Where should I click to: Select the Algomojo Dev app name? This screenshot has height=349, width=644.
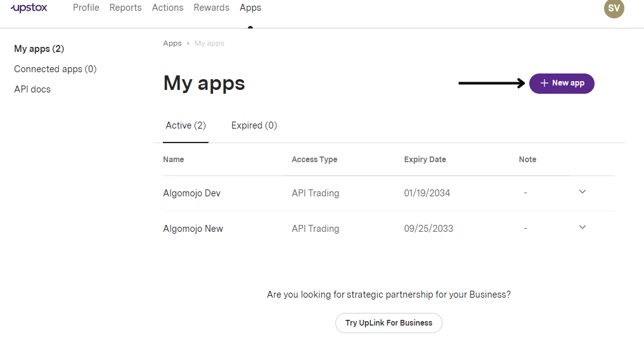[x=192, y=193]
